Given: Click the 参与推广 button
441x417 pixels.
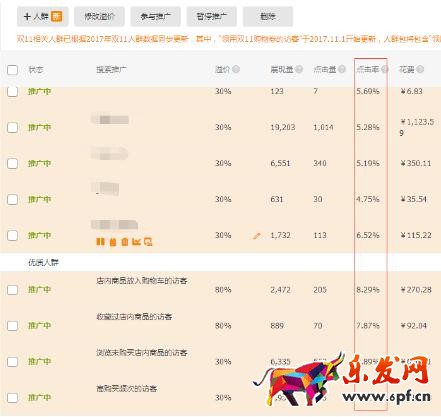Looking at the screenshot, I should (x=155, y=16).
